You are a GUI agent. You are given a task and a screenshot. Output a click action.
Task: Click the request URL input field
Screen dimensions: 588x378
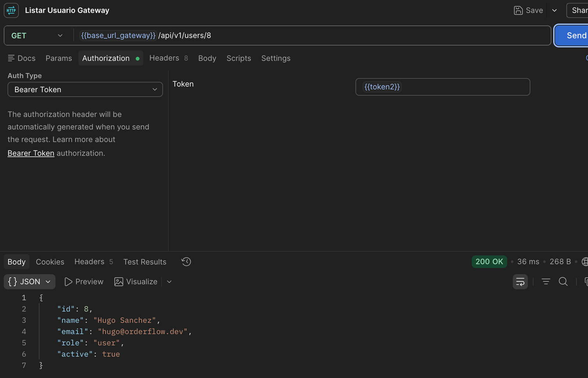[x=277, y=36]
